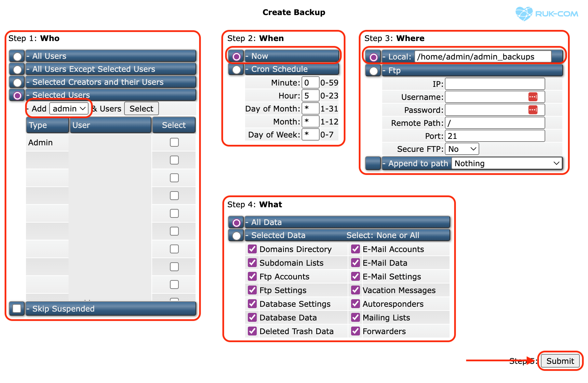Expand the Secure FTP dropdown
The image size is (588, 383).
[462, 149]
